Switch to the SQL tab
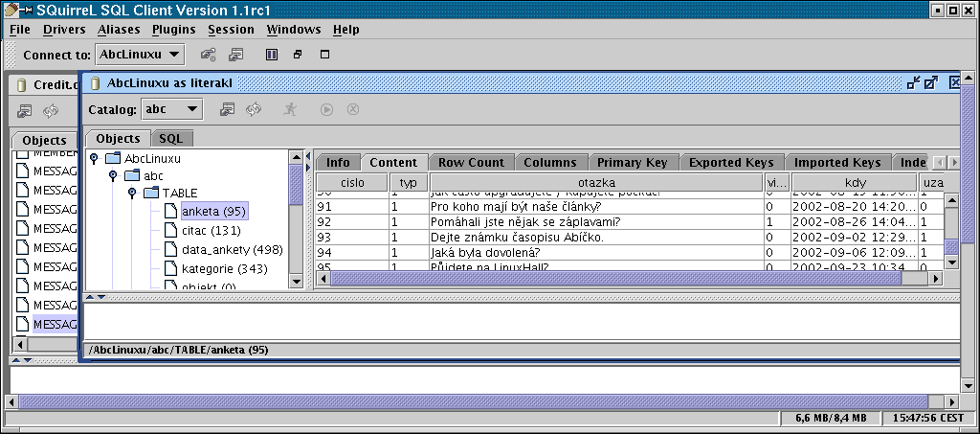This screenshot has height=434, width=980. click(171, 138)
